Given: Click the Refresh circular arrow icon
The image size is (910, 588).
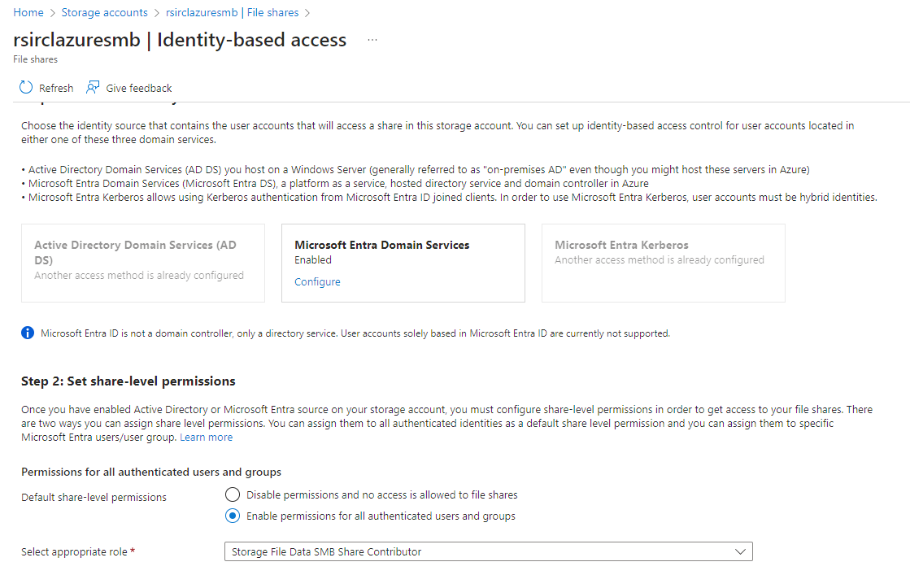Looking at the screenshot, I should (x=26, y=88).
